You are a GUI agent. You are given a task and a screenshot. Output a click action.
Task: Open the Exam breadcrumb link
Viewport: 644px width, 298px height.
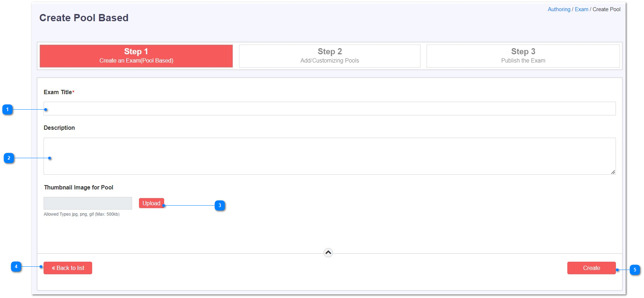tap(581, 9)
